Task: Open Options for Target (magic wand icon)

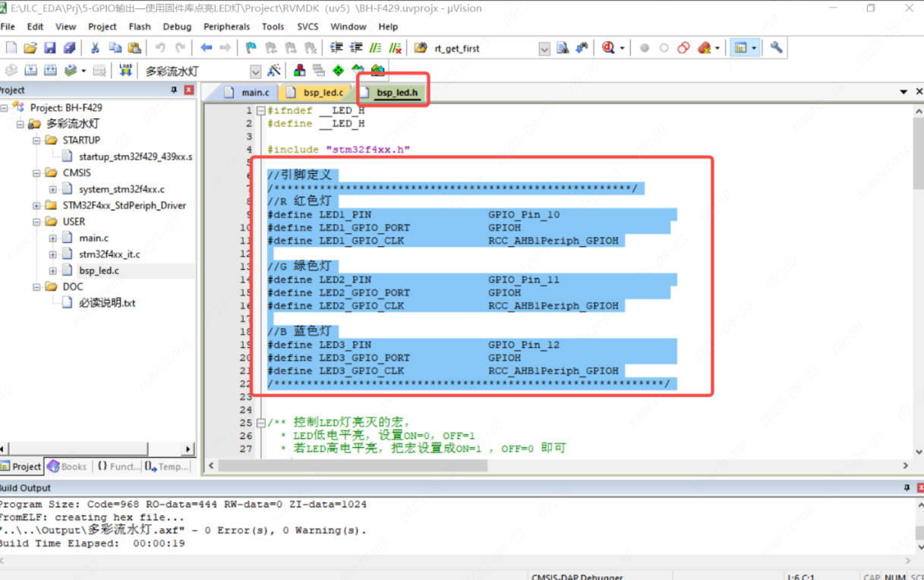Action: (274, 71)
